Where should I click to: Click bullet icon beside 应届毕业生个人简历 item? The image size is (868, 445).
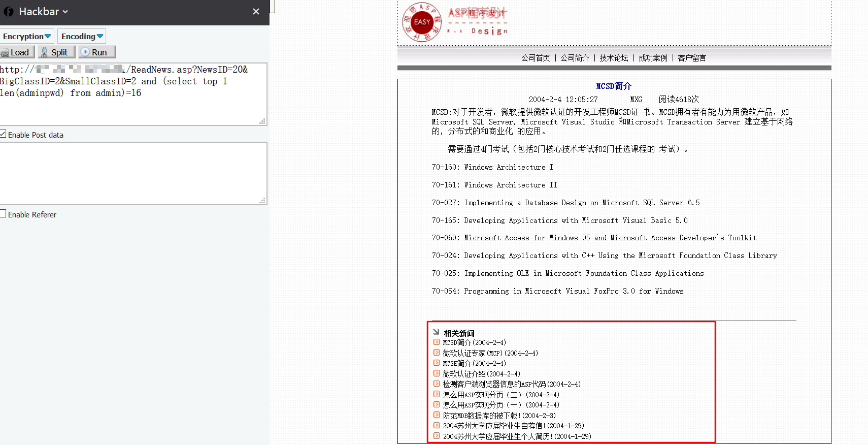pos(437,435)
